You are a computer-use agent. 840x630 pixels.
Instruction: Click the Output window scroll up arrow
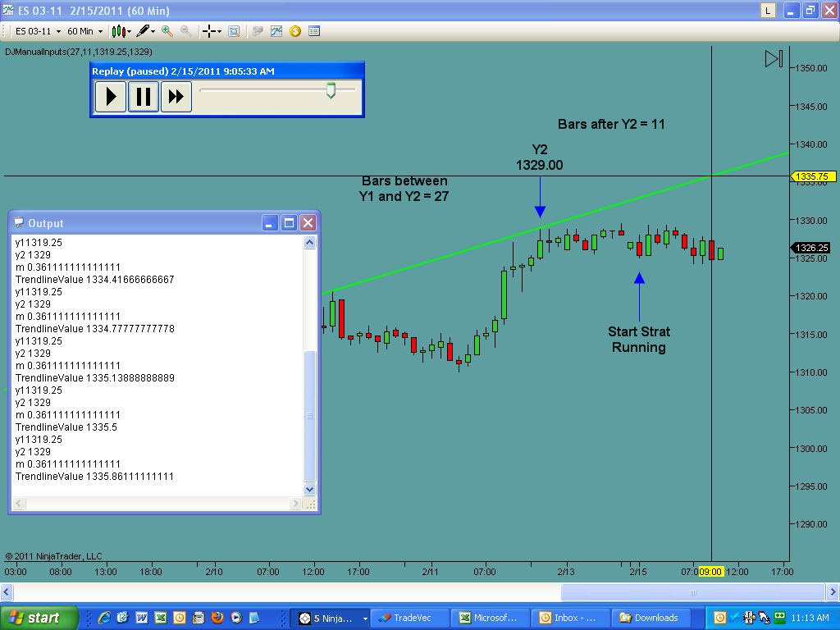[309, 243]
